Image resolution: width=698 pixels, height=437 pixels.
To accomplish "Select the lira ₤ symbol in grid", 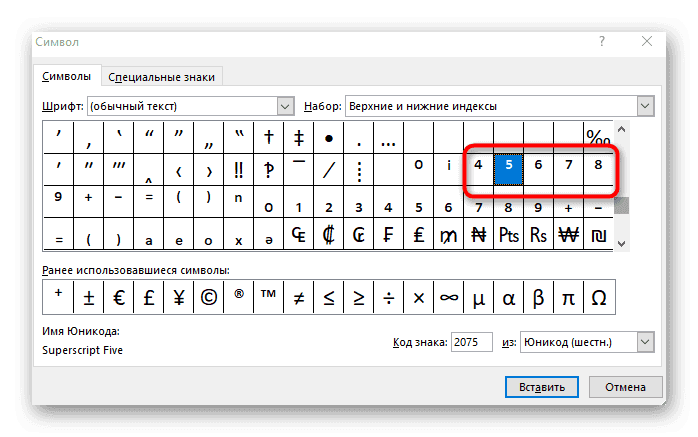I will point(418,234).
